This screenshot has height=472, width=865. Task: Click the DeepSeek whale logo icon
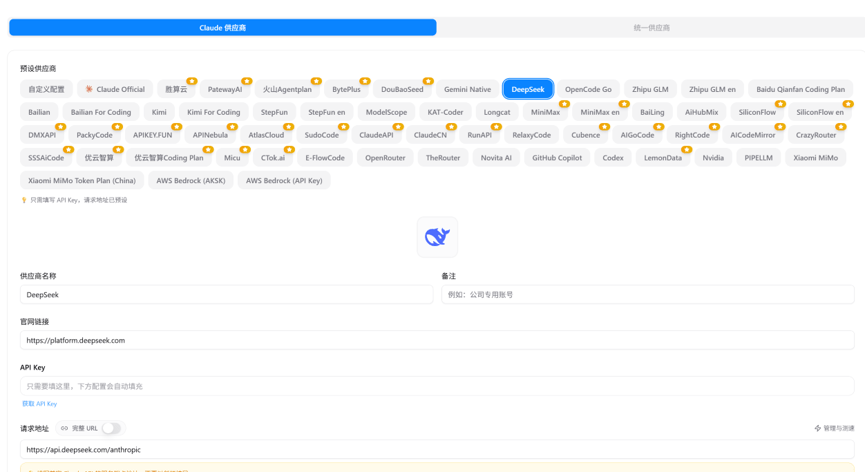pos(437,237)
